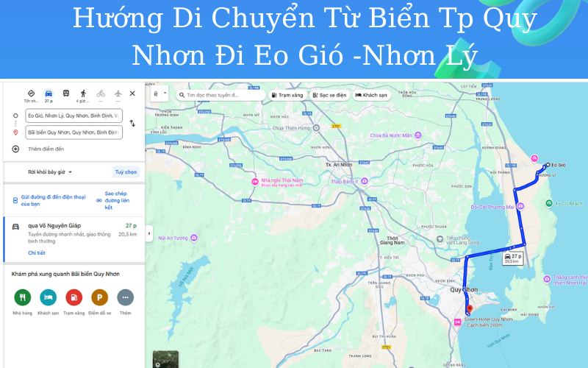Open Đồi Cát Phương Mai marker
The height and width of the screenshot is (368, 588).
520,206
